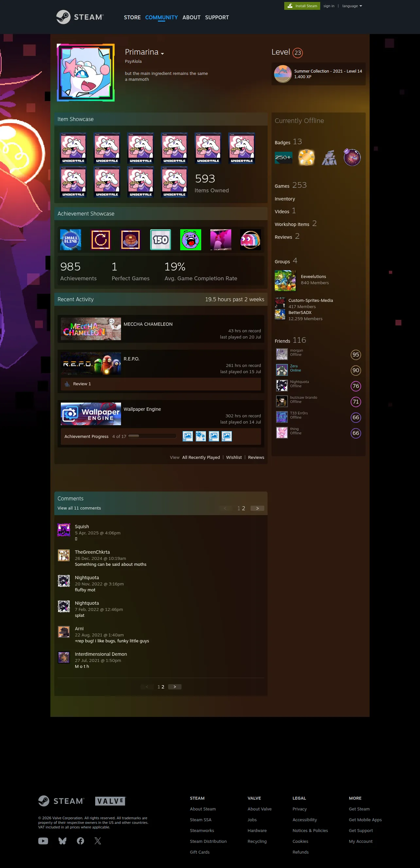420x868 pixels.
Task: Open Get Mobile Apps footer link
Action: 365,820
